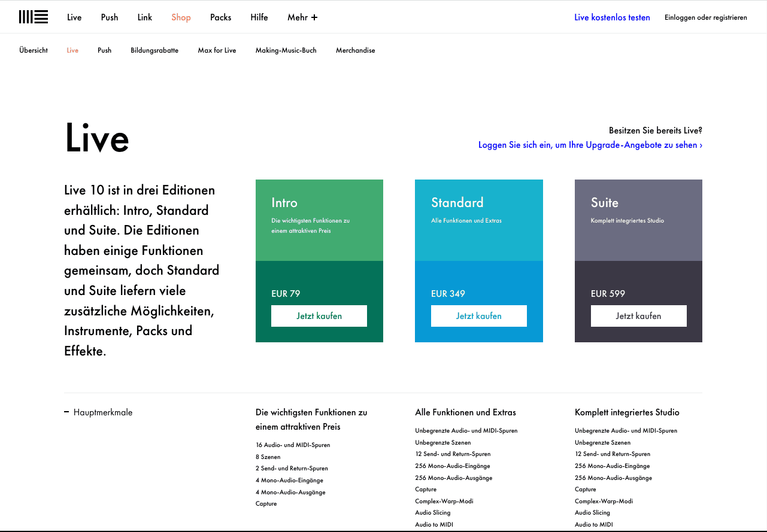Click the Suite edition card title
The image size is (767, 532).
(605, 202)
